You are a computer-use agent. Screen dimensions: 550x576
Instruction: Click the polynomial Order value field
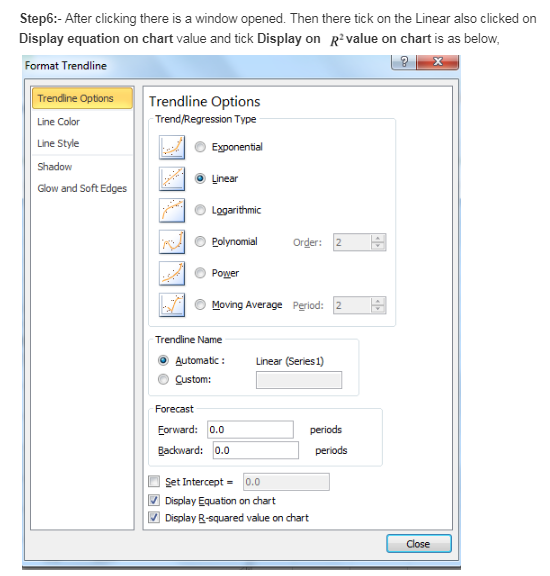pyautogui.click(x=352, y=242)
